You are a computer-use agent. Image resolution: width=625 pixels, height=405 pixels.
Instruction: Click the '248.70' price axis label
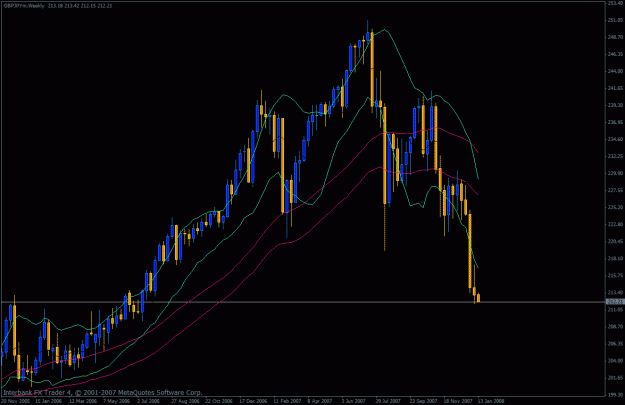[615, 37]
